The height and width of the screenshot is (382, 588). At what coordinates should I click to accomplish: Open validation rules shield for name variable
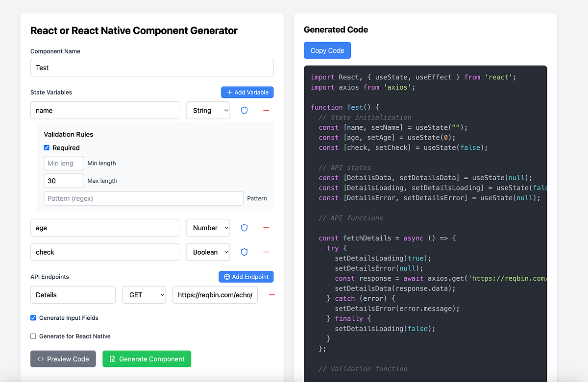pyautogui.click(x=244, y=110)
